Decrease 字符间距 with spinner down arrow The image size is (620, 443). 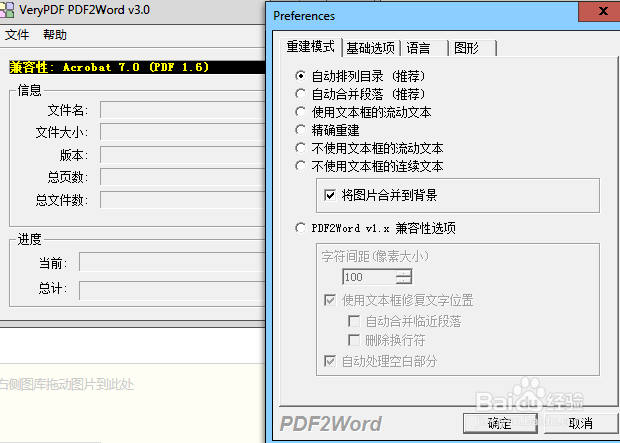pyautogui.click(x=403, y=280)
